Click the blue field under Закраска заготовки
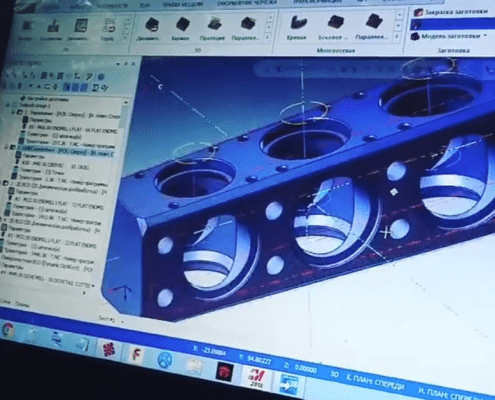Image resolution: width=495 pixels, height=400 pixels. (452, 24)
